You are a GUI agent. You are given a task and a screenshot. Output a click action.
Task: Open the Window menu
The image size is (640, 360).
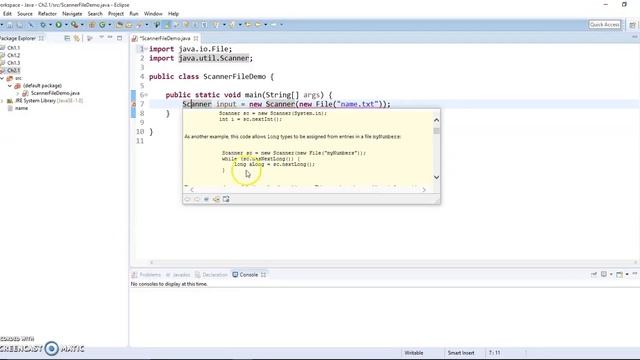point(153,14)
